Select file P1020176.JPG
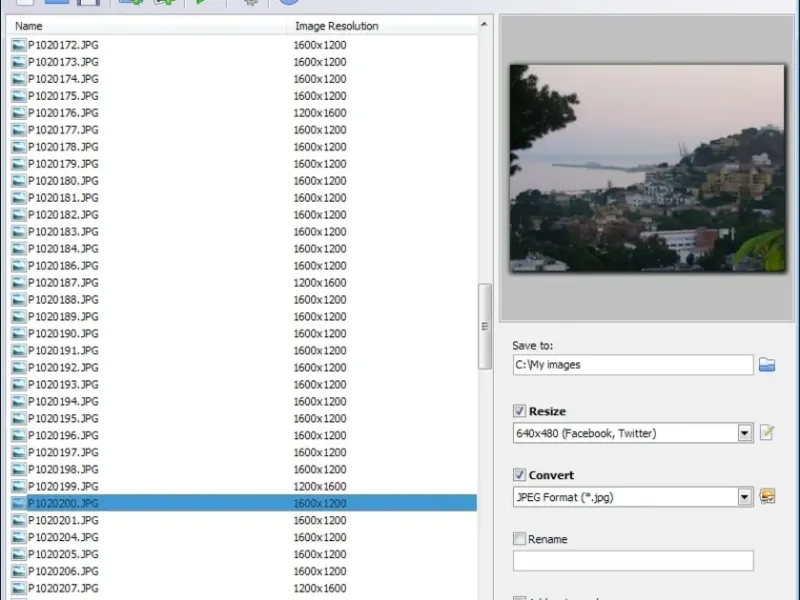 pyautogui.click(x=63, y=113)
